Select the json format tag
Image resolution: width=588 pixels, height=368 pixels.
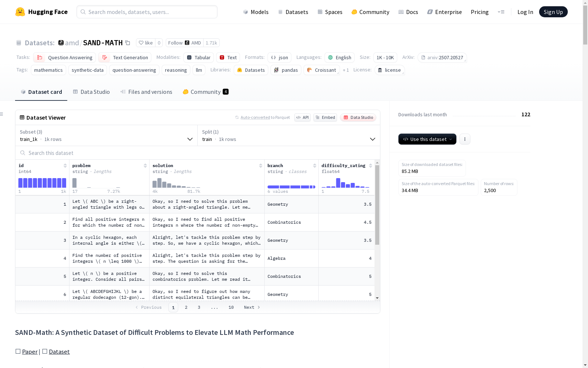pyautogui.click(x=280, y=57)
